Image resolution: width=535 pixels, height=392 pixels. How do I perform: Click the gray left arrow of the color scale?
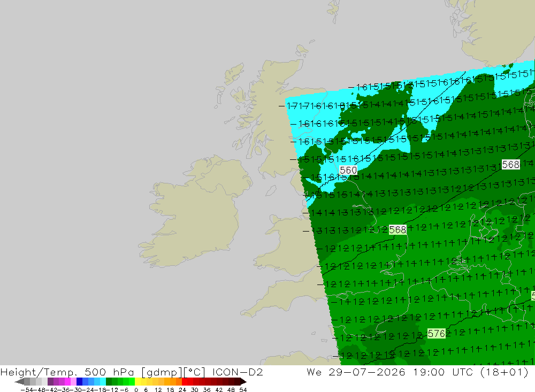[x=19, y=382]
